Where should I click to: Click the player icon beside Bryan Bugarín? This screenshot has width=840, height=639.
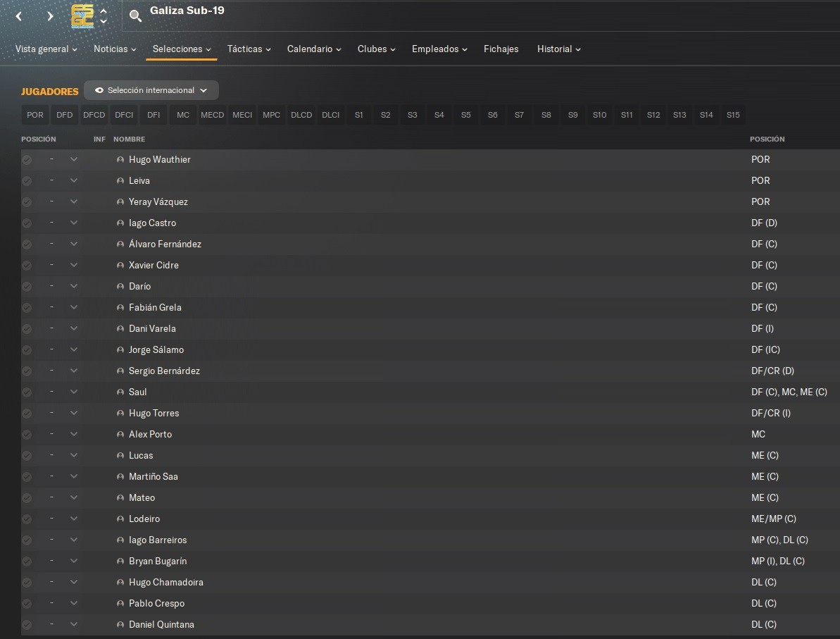[120, 562]
